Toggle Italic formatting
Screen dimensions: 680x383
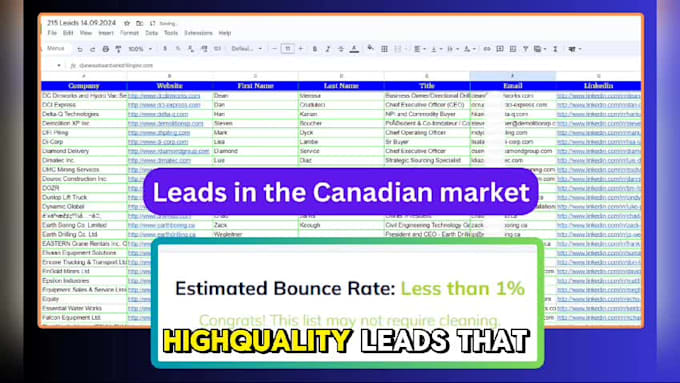[x=328, y=49]
